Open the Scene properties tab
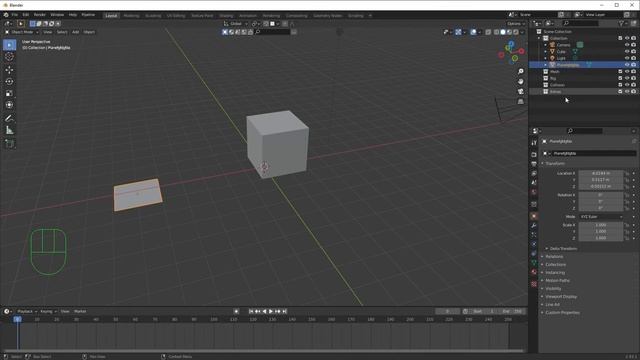 pyautogui.click(x=534, y=182)
